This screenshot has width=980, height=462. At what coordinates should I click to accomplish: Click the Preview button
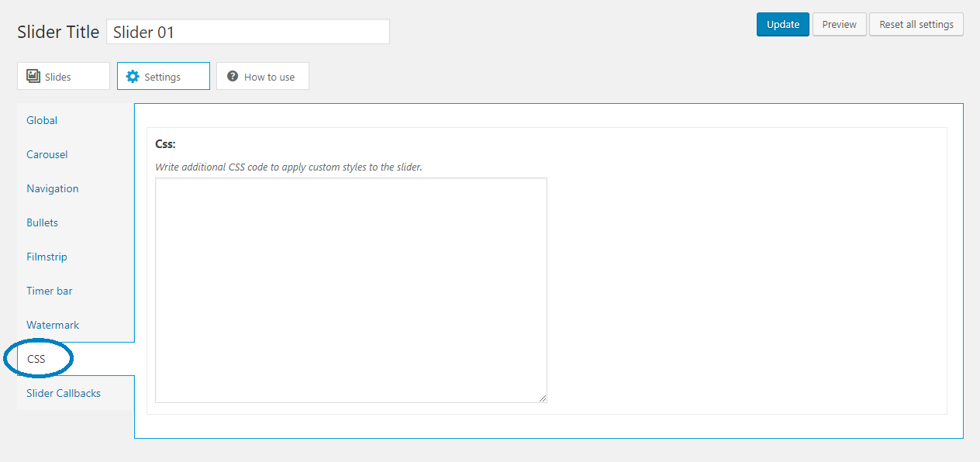(840, 24)
